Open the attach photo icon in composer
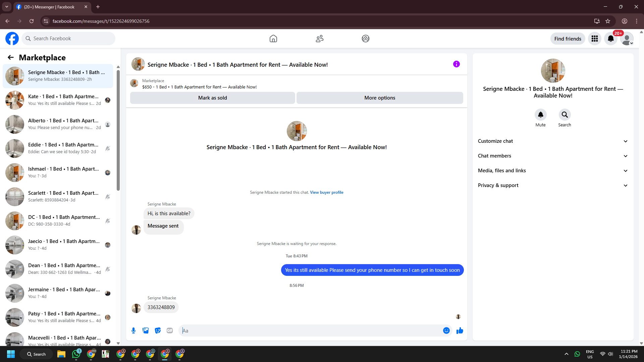The height and width of the screenshot is (362, 644). [146, 330]
